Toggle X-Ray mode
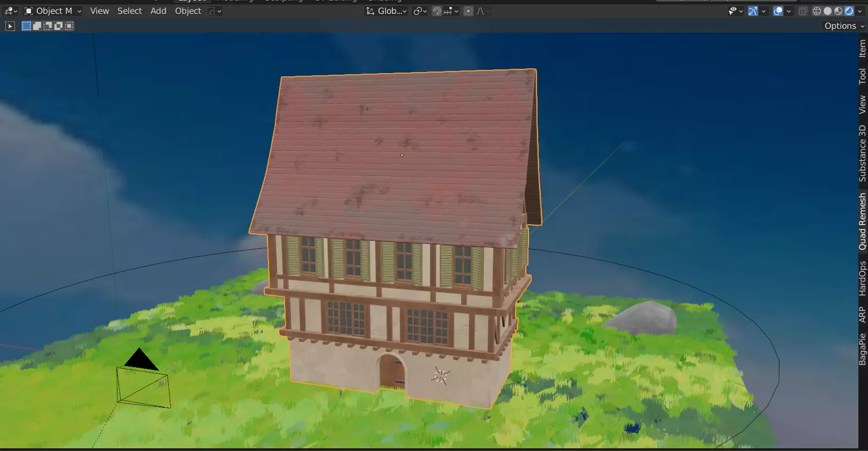Viewport: 868px width, 451px height. (803, 11)
